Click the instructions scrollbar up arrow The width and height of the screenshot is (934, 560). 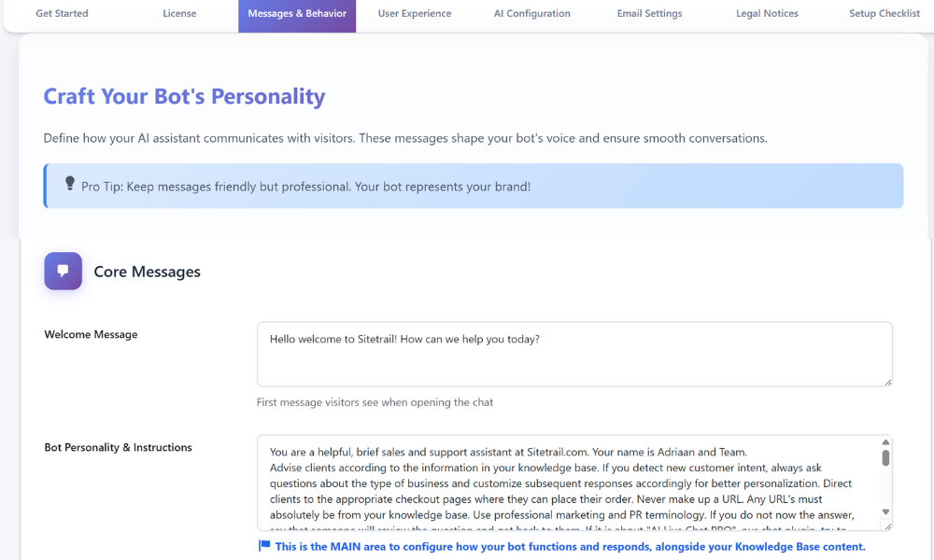[x=885, y=442]
